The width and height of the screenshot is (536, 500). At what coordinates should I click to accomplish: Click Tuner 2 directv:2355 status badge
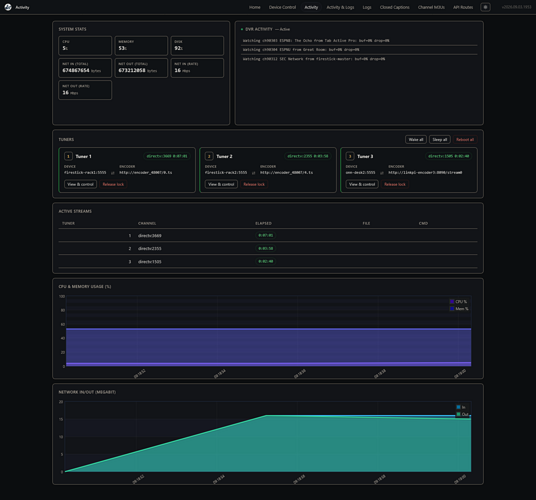click(x=308, y=156)
